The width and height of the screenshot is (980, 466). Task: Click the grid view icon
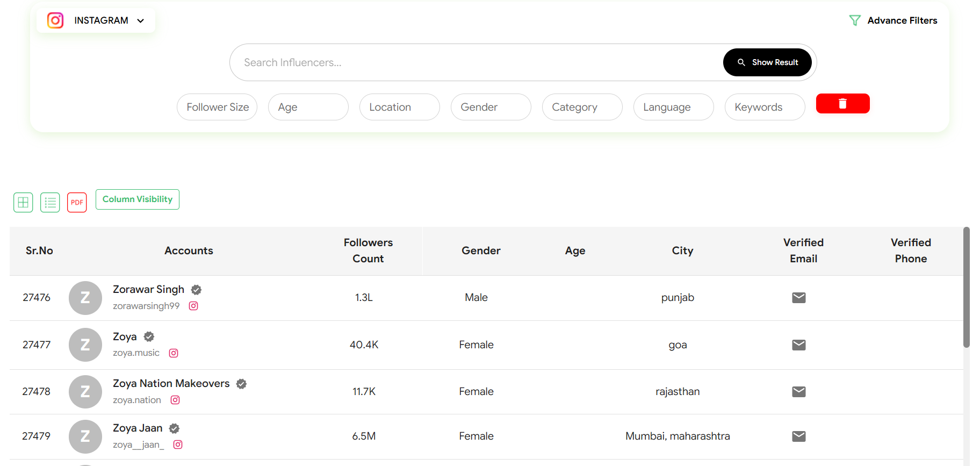point(23,203)
